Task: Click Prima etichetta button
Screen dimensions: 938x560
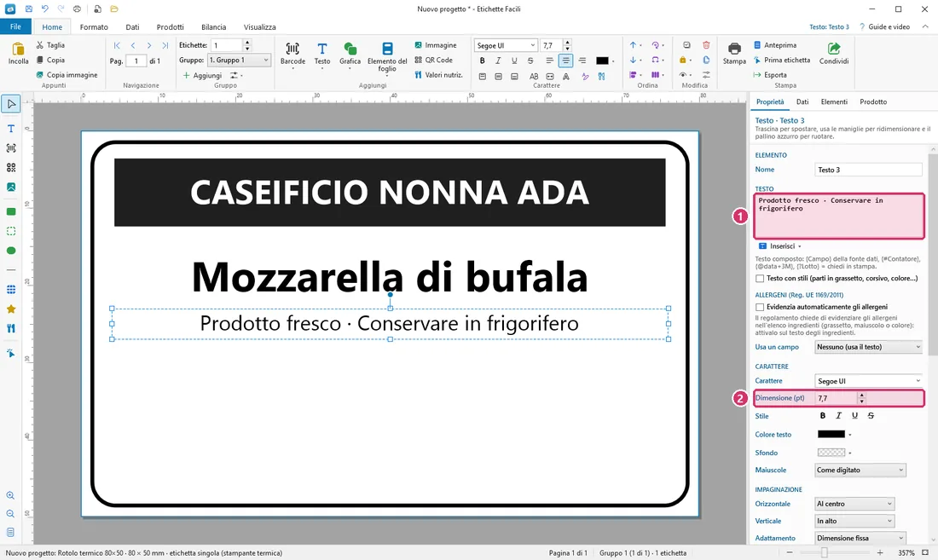Action: tap(782, 60)
